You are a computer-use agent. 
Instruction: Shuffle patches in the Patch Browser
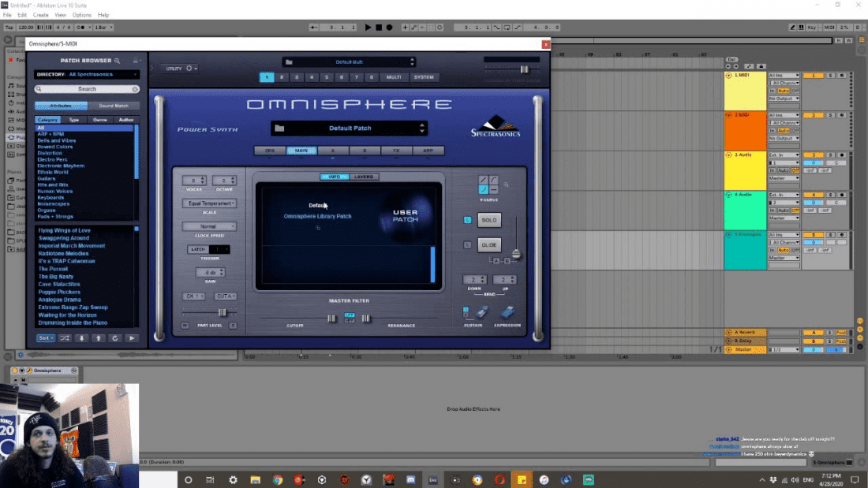65,338
